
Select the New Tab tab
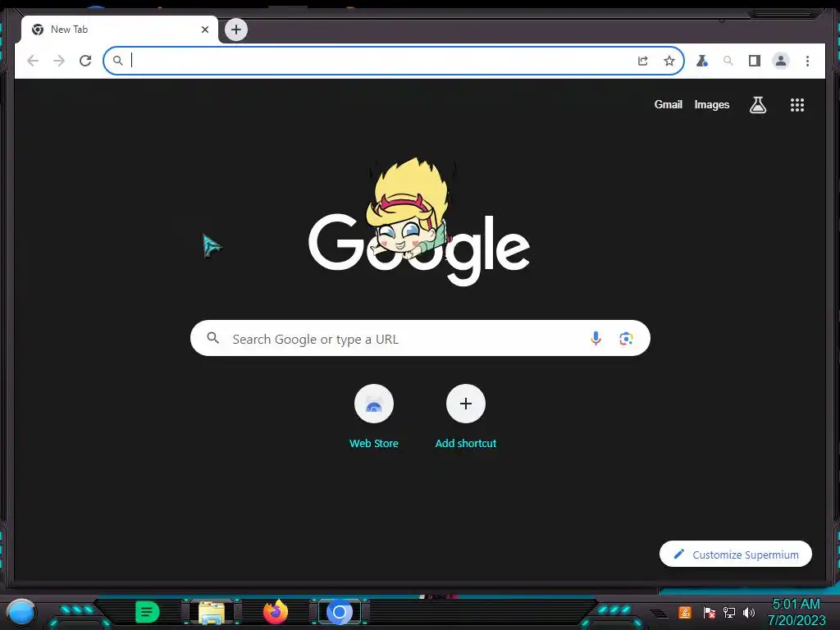click(120, 30)
